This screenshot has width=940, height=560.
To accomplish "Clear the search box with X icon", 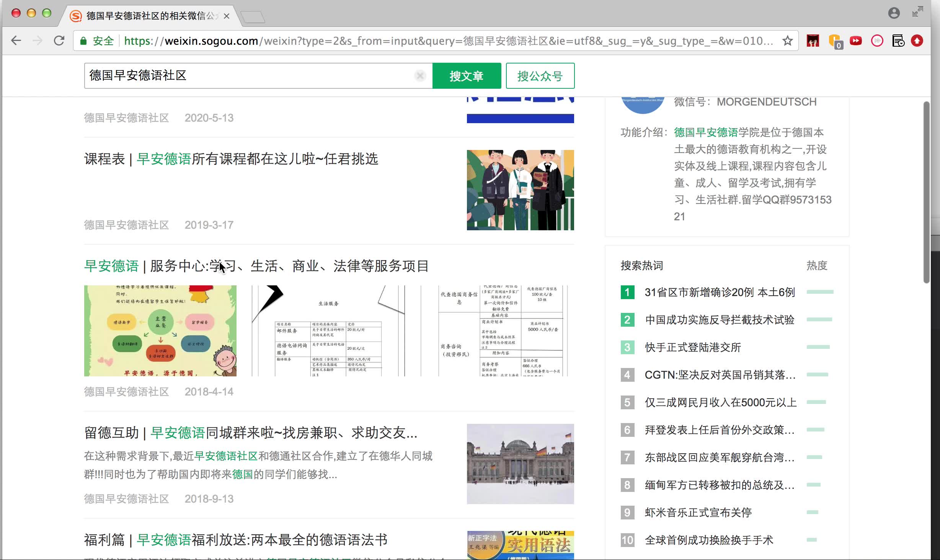I will (420, 76).
